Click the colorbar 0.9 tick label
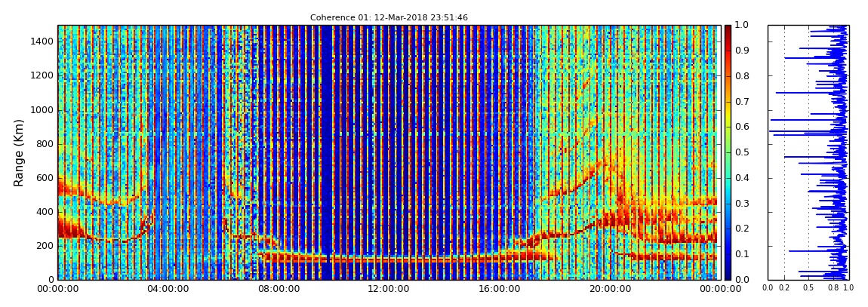 pyautogui.click(x=740, y=51)
